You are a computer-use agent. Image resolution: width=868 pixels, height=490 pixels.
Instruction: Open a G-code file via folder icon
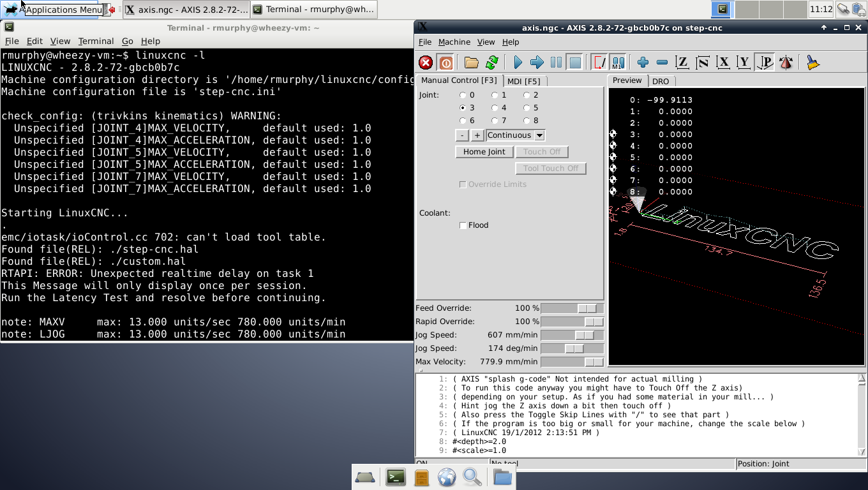click(x=472, y=63)
